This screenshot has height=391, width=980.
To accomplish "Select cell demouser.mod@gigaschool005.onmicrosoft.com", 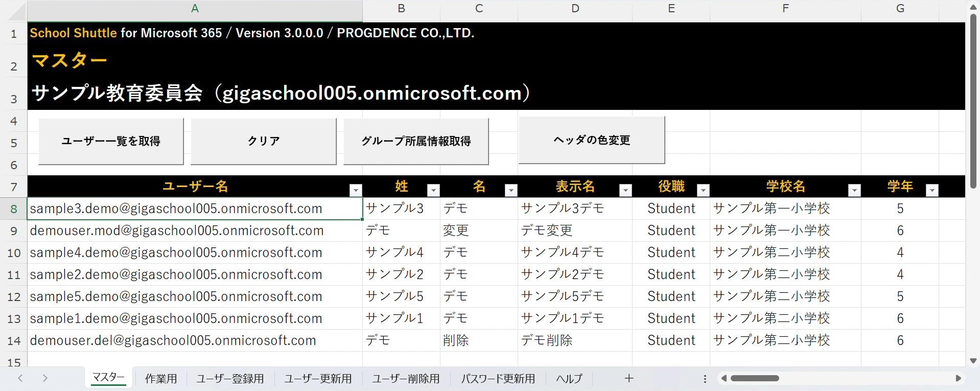I will (195, 231).
